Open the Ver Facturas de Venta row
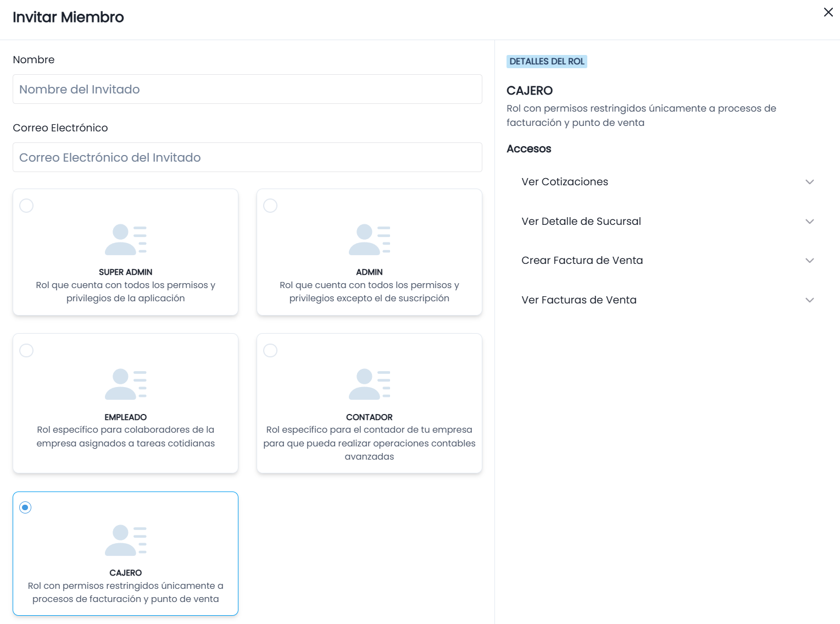 (x=667, y=300)
